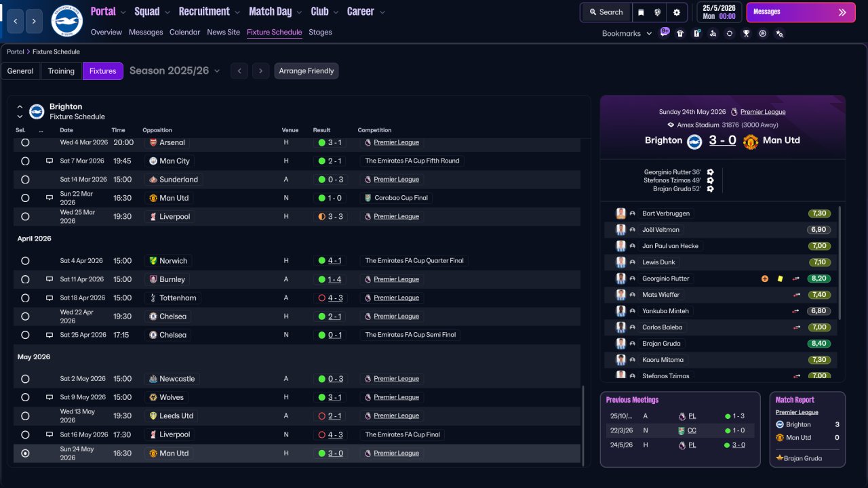Expand the Recruitment menu dropdown arrow
The image size is (868, 488).
(237, 12)
